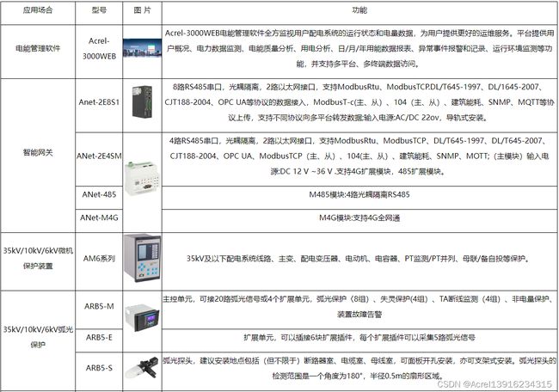Click the 主控单元 function description for ARB5-M
The height and width of the screenshot is (392, 559).
point(359,307)
